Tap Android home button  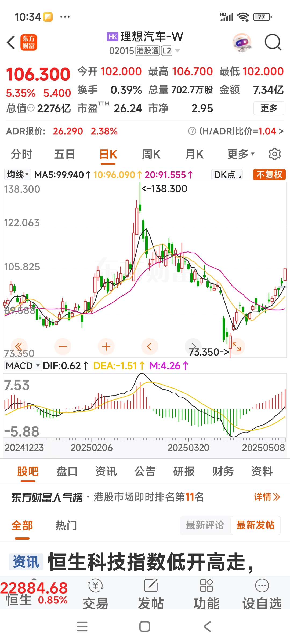click(x=145, y=627)
